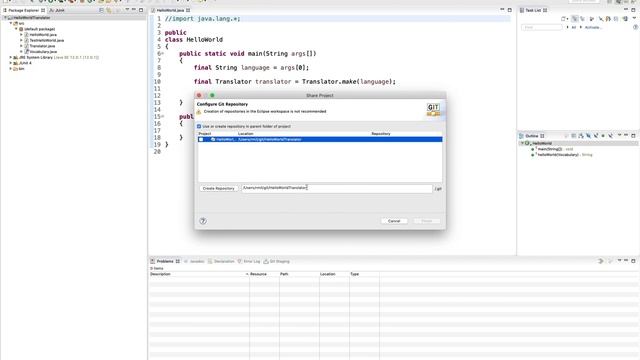
Task: Open the Task List view menu arrow
Action: (x=634, y=19)
